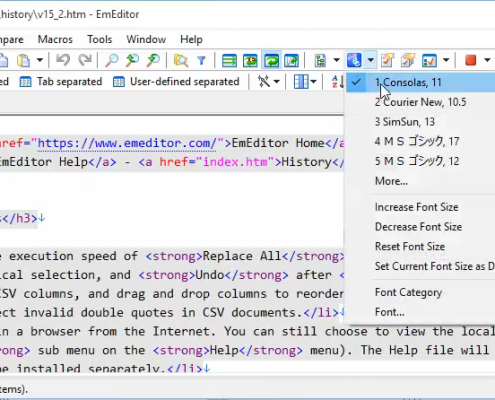This screenshot has height=400, width=495.
Task: Toggle the no-wrap green lines icon
Action: coord(229,61)
